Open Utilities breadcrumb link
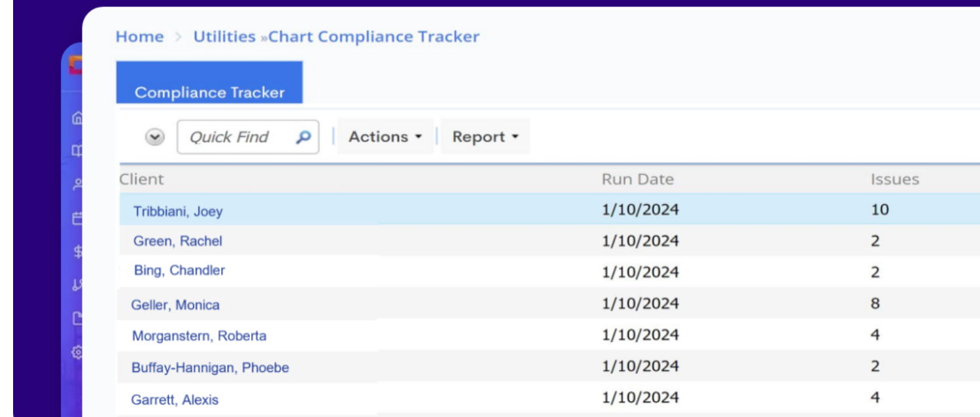 tap(224, 37)
